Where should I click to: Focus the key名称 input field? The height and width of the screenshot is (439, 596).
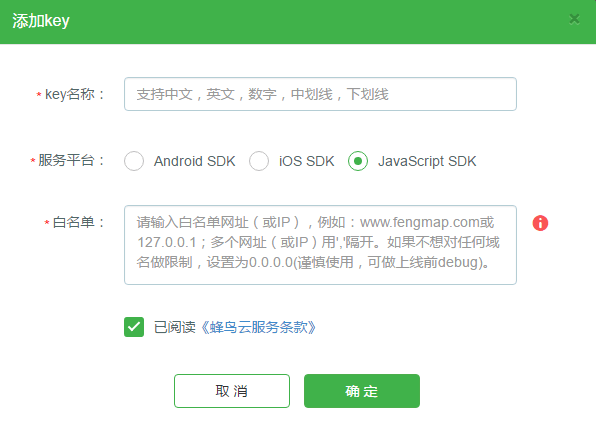[x=320, y=94]
